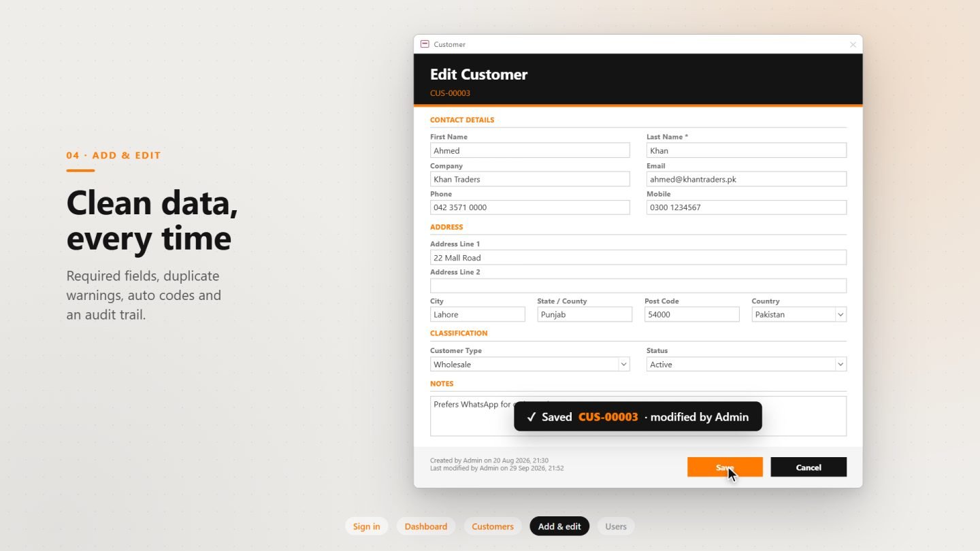980x551 pixels.
Task: Select the Add & edit tab
Action: click(x=559, y=527)
